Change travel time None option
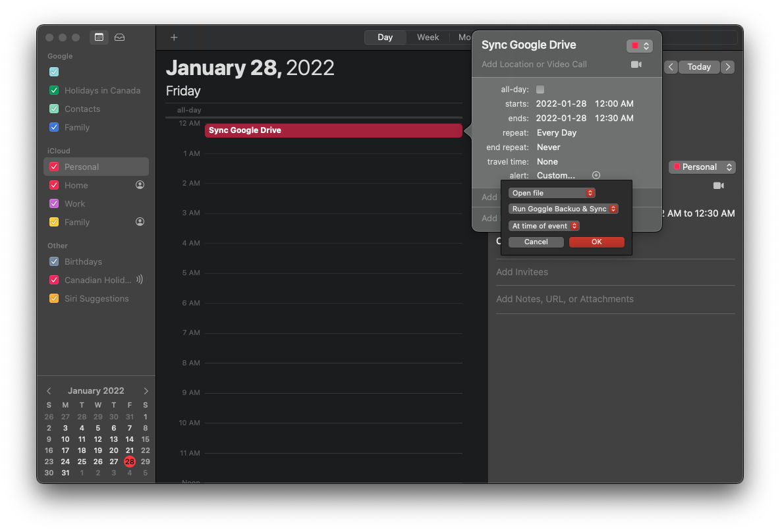Image resolution: width=780 pixels, height=532 pixels. tap(547, 161)
